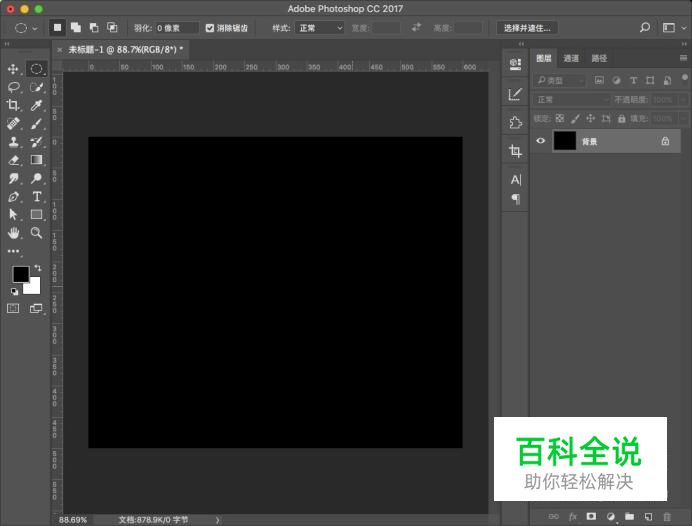Hide the 背景 layer with eye icon
The image size is (692, 526).
click(541, 141)
